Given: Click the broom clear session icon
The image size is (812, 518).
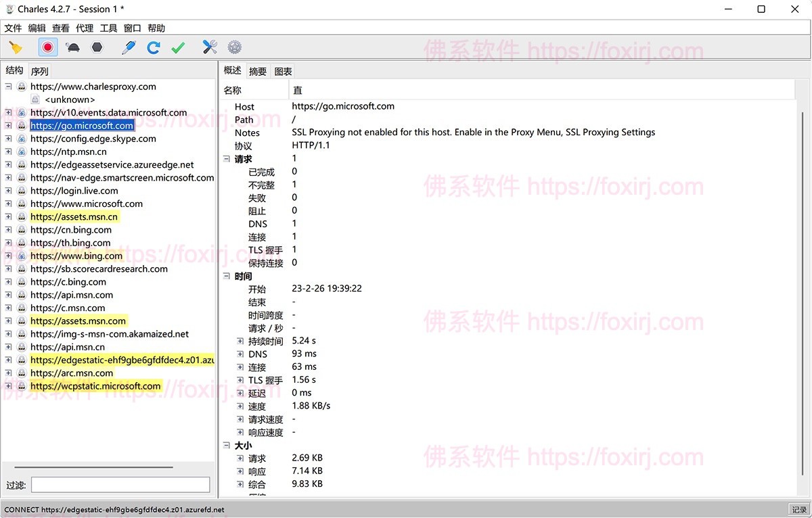Looking at the screenshot, I should (16, 47).
